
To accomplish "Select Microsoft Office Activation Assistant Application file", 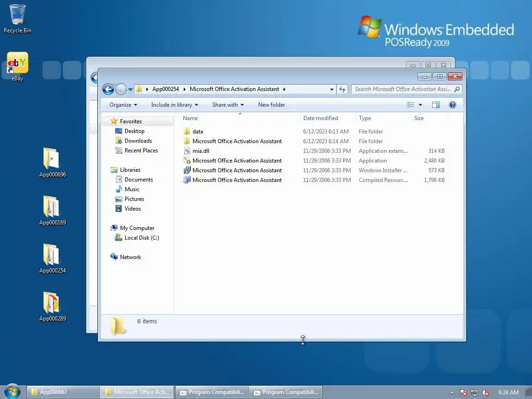I will point(237,161).
